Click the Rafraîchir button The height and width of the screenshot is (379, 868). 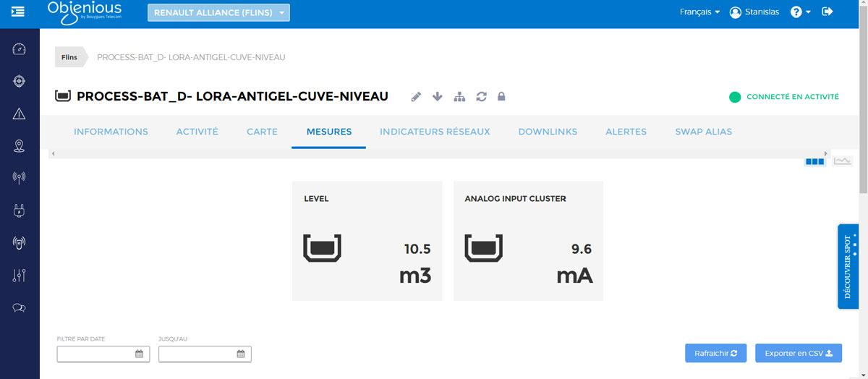(715, 353)
